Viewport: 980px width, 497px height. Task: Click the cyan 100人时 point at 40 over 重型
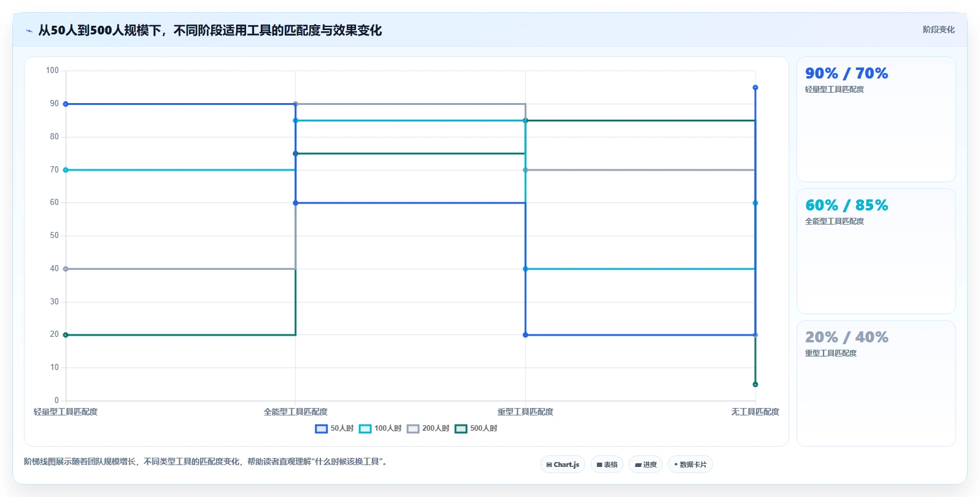point(525,269)
